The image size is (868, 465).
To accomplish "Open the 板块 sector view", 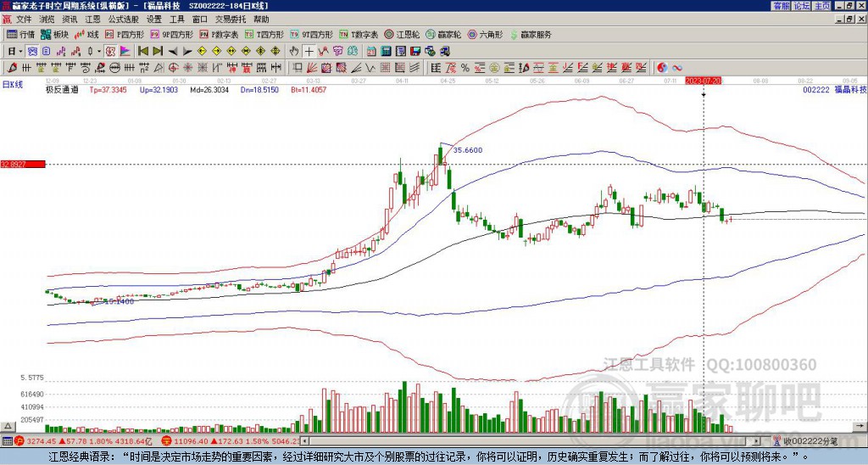I will click(55, 34).
